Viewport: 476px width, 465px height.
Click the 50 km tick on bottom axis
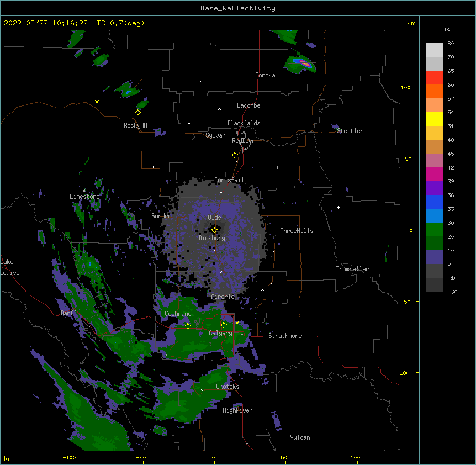[x=284, y=458]
